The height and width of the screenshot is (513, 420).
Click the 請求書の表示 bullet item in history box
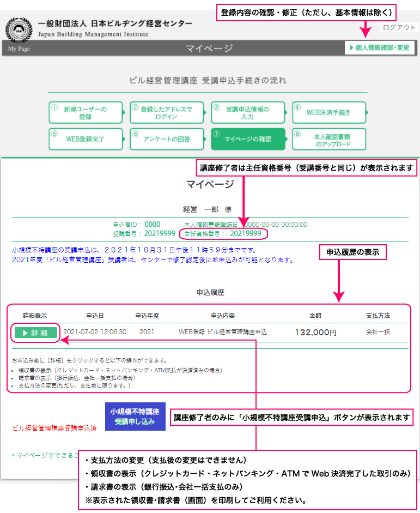(x=77, y=378)
